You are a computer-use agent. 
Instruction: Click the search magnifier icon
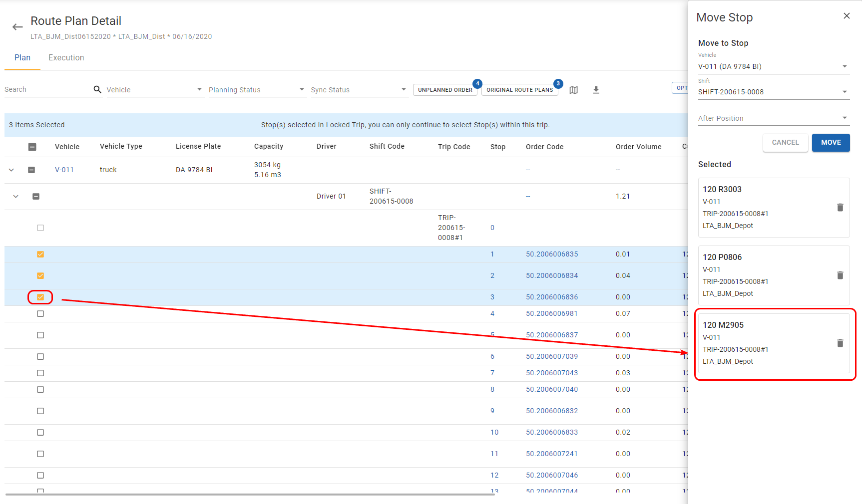(97, 89)
